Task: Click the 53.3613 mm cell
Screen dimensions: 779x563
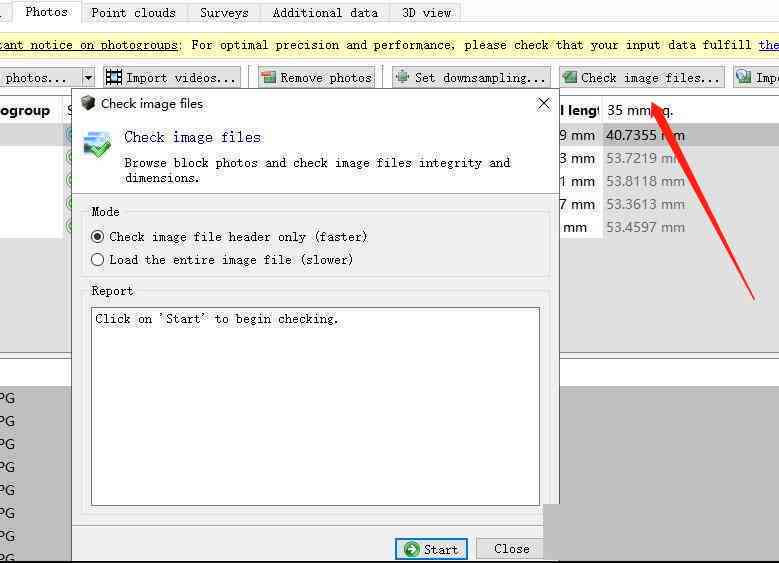Action: 645,204
